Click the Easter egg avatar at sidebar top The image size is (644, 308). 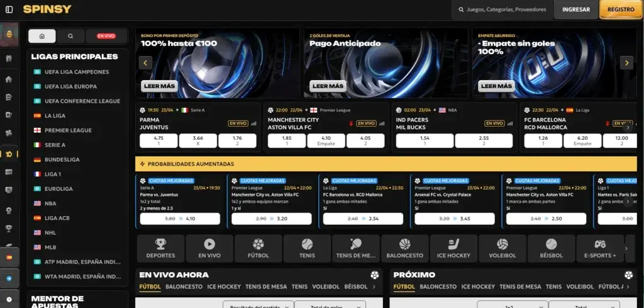[9, 35]
